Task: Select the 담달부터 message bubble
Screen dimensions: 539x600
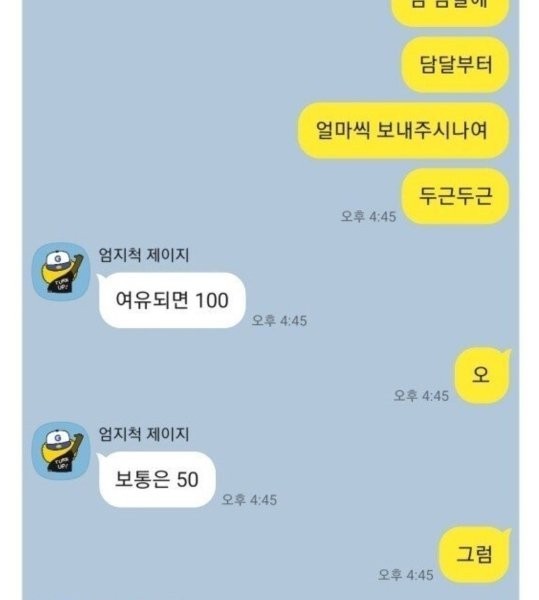Action: pyautogui.click(x=455, y=64)
